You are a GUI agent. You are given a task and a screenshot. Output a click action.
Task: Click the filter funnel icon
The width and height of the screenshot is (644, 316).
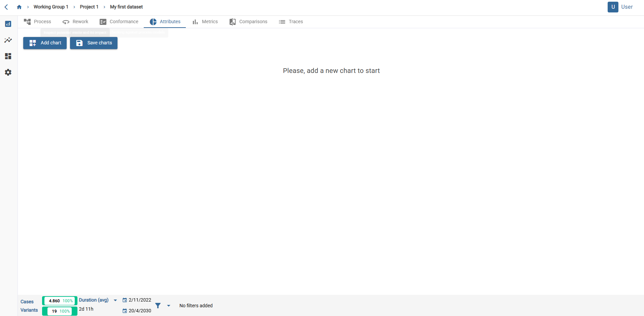pos(158,306)
